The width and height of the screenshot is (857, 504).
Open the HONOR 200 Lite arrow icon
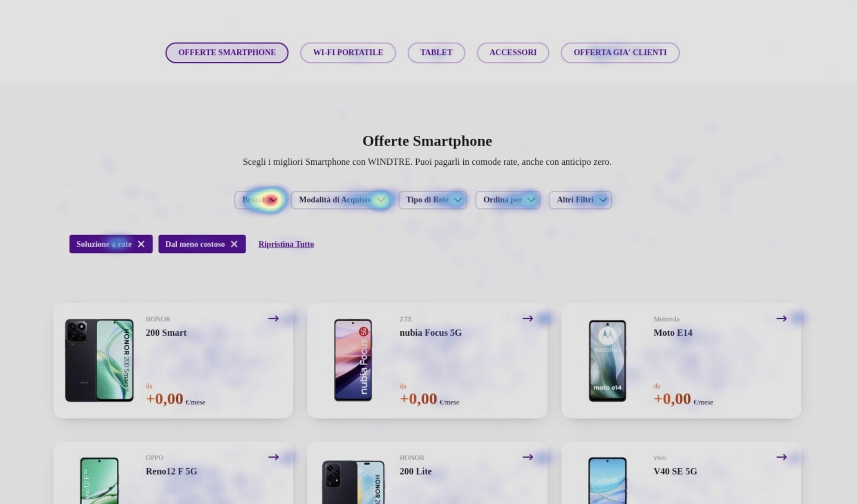(x=528, y=457)
